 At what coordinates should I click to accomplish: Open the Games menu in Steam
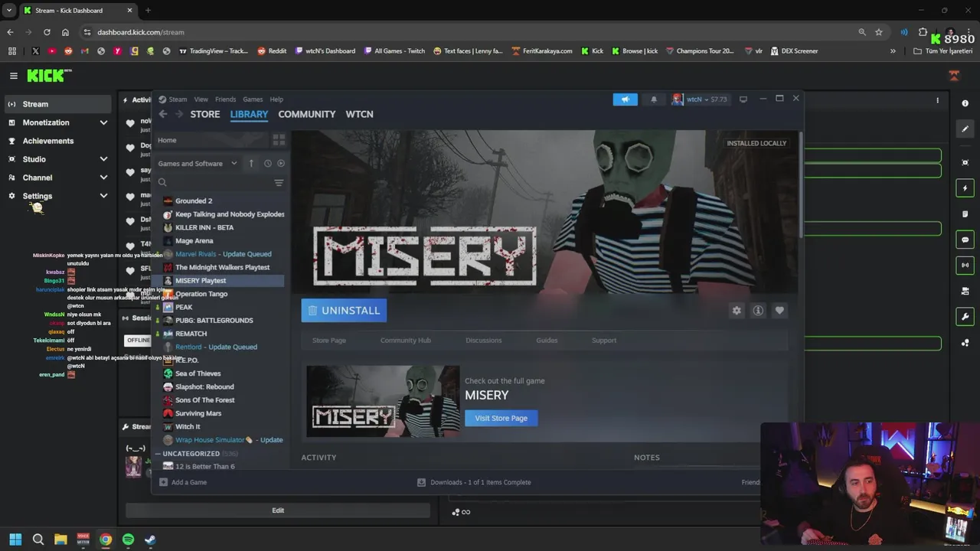point(253,99)
